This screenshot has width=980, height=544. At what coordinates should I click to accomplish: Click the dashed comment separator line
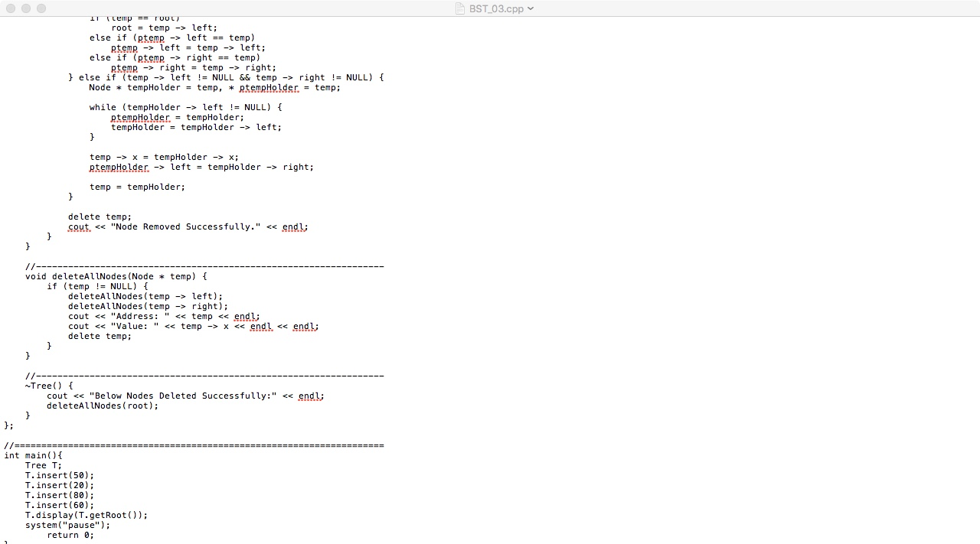204,266
